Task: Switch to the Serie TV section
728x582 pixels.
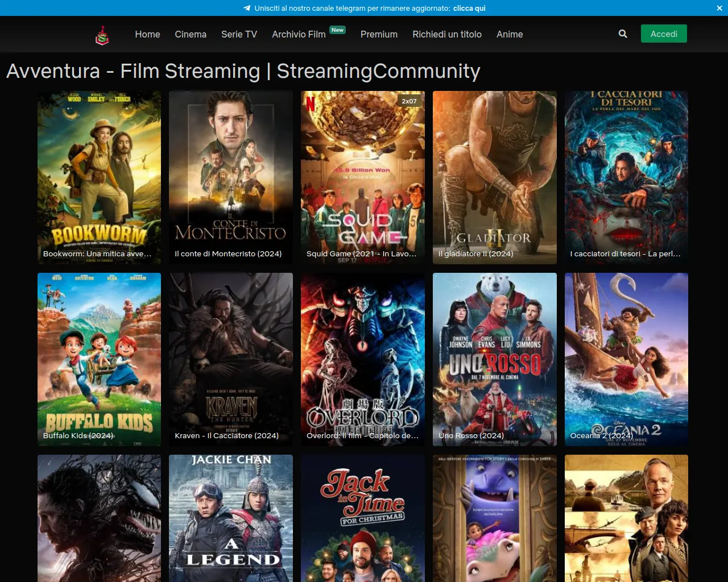Action: (x=239, y=34)
